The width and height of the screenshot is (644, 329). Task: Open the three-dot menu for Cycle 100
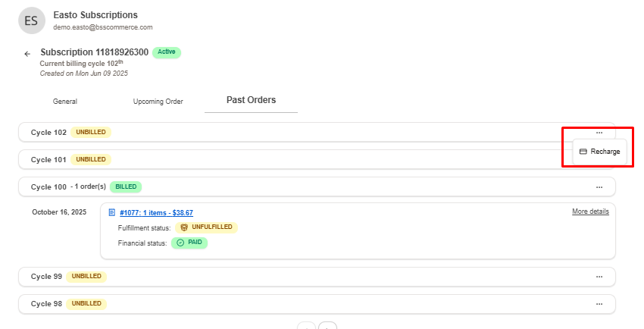click(x=599, y=187)
